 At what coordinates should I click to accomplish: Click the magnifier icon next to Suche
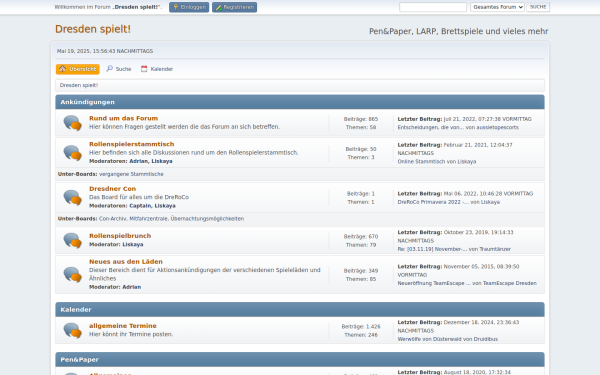tap(110, 68)
